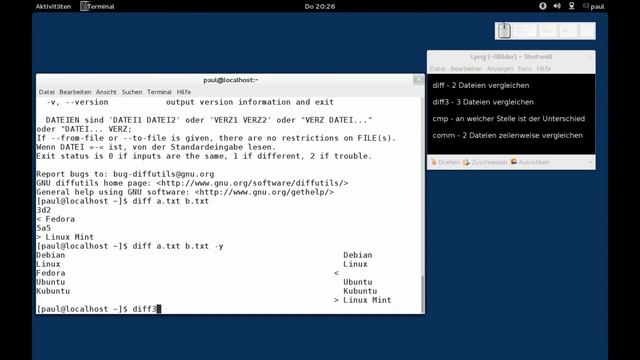Click 'diff - 2 Dateien vergleichen' text
Viewport: 640px width, 360px height.
click(481, 85)
